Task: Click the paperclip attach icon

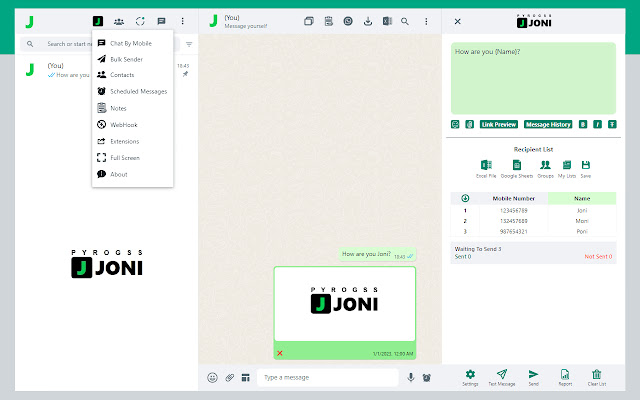Action: (230, 378)
